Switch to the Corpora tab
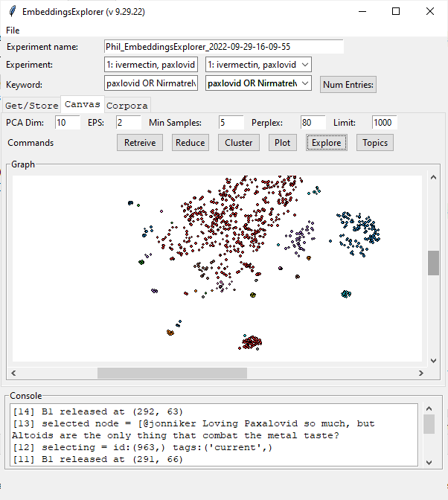 pyautogui.click(x=127, y=105)
